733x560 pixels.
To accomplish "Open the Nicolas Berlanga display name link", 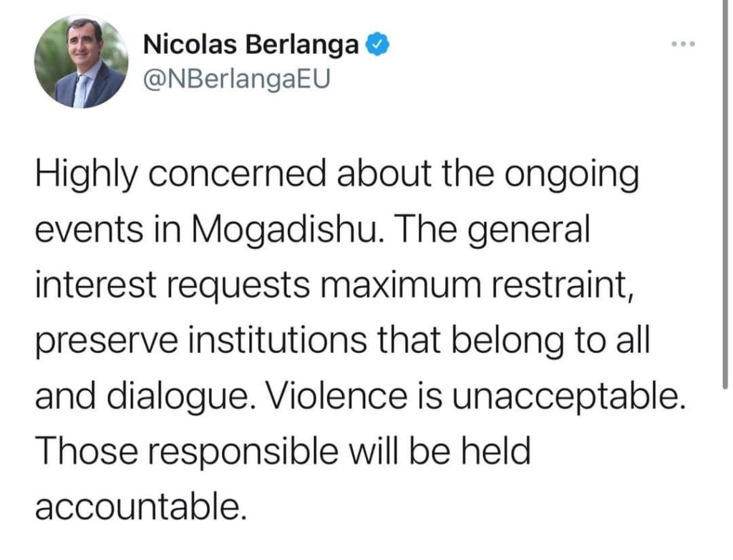I will (251, 45).
